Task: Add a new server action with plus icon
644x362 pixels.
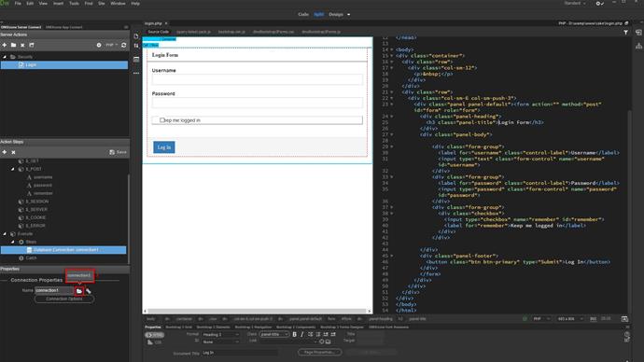Action: (x=5, y=45)
